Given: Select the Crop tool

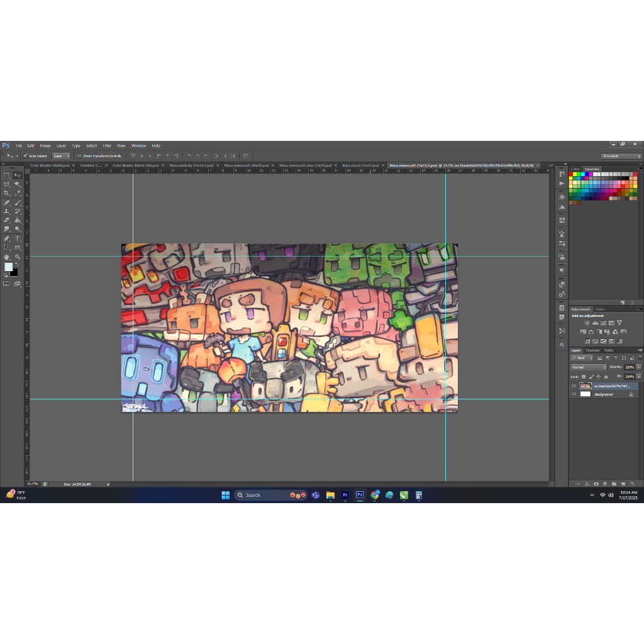Looking at the screenshot, I should point(7,193).
